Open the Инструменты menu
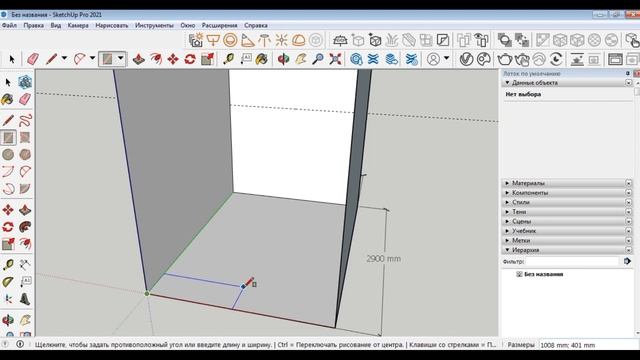 (154, 25)
